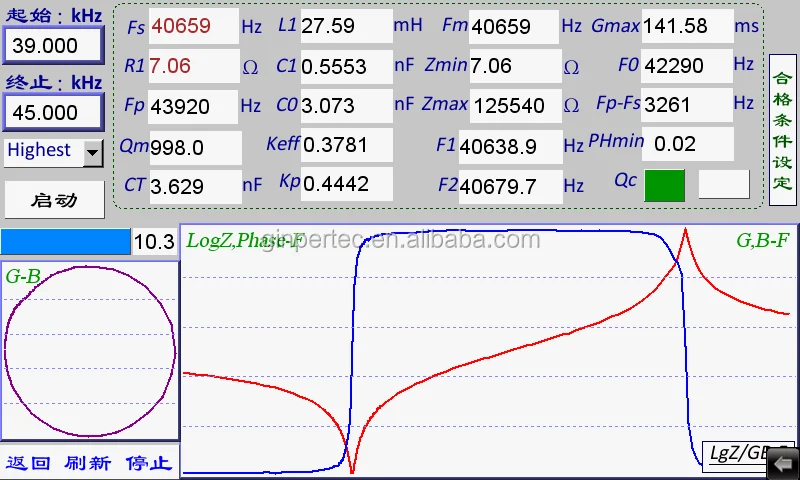Click the empty white box beside Qc
Viewport: 800px width, 480px height.
tap(723, 185)
